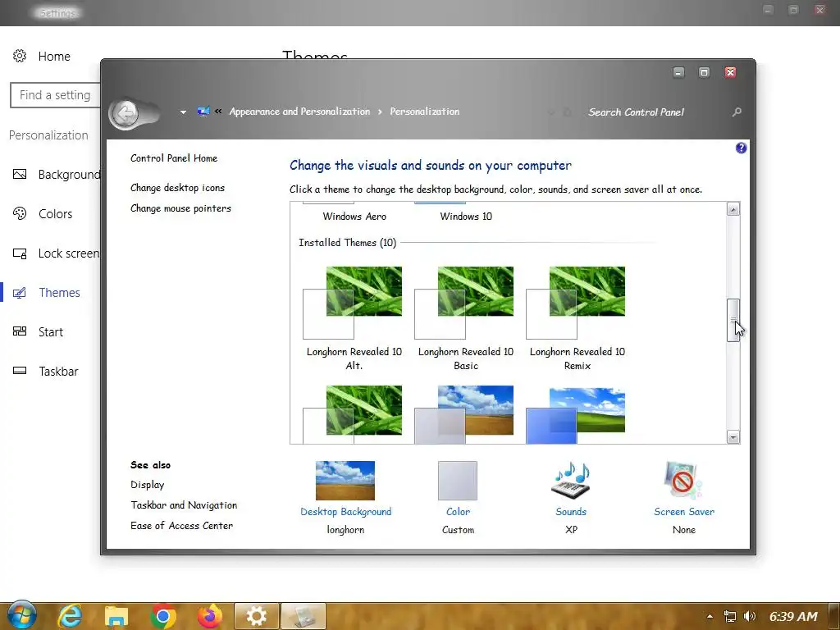840x630 pixels.
Task: Open File Explorer from the taskbar
Action: click(x=116, y=617)
